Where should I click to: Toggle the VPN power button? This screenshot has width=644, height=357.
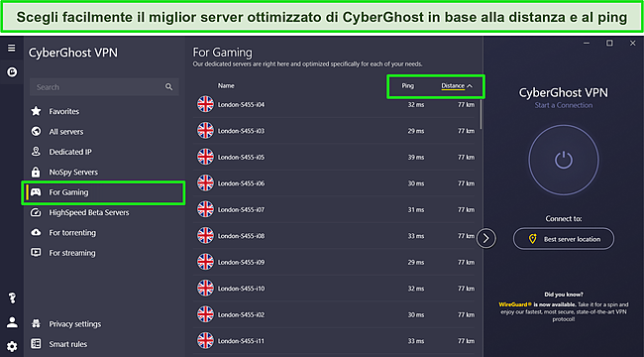(564, 160)
